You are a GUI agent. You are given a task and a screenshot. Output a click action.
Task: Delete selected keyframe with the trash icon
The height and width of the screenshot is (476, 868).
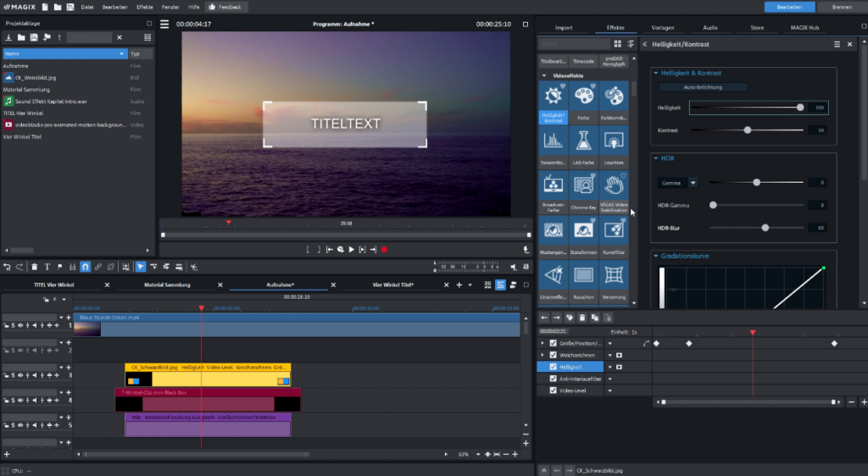point(583,318)
